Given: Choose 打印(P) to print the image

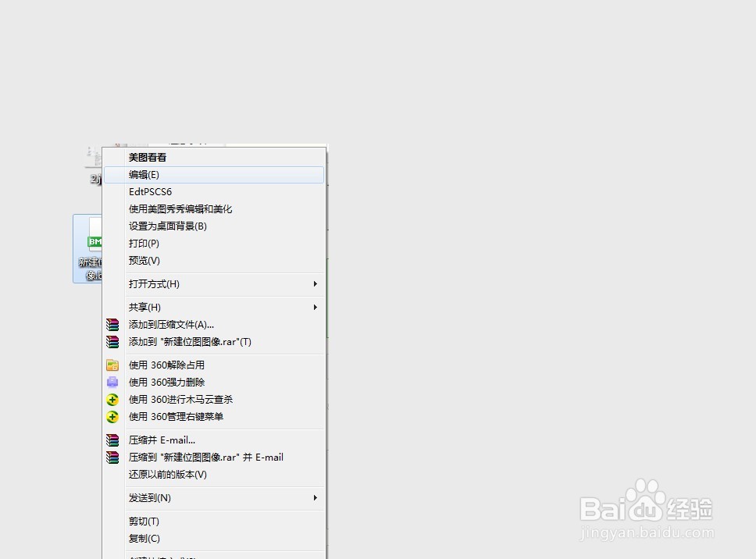Looking at the screenshot, I should click(x=214, y=244).
